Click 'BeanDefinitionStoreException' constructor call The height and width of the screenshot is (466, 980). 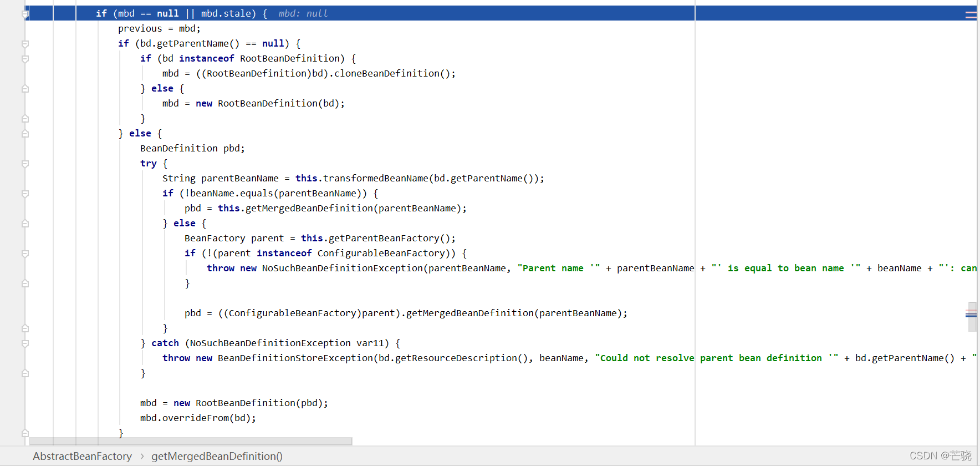[x=295, y=358]
